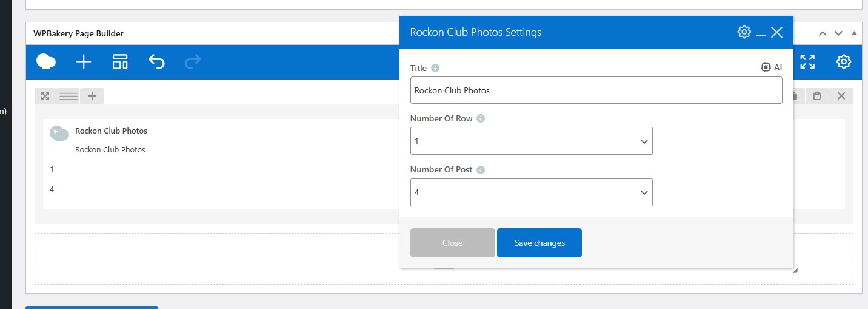Show info tooltip for Number Of Row
The height and width of the screenshot is (309, 868).
point(481,118)
